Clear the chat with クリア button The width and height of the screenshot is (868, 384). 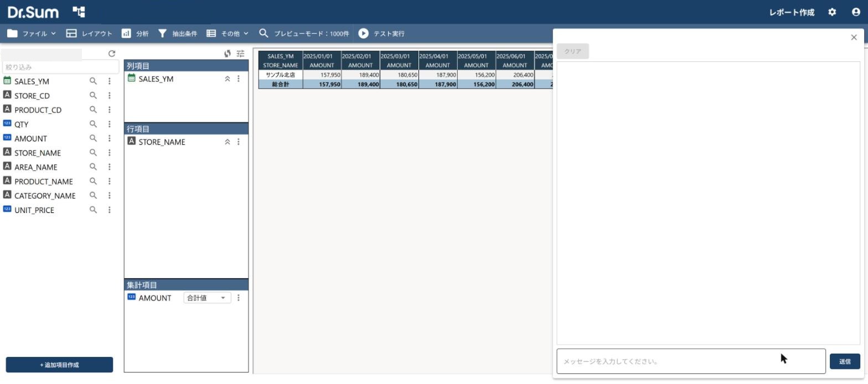[572, 51]
